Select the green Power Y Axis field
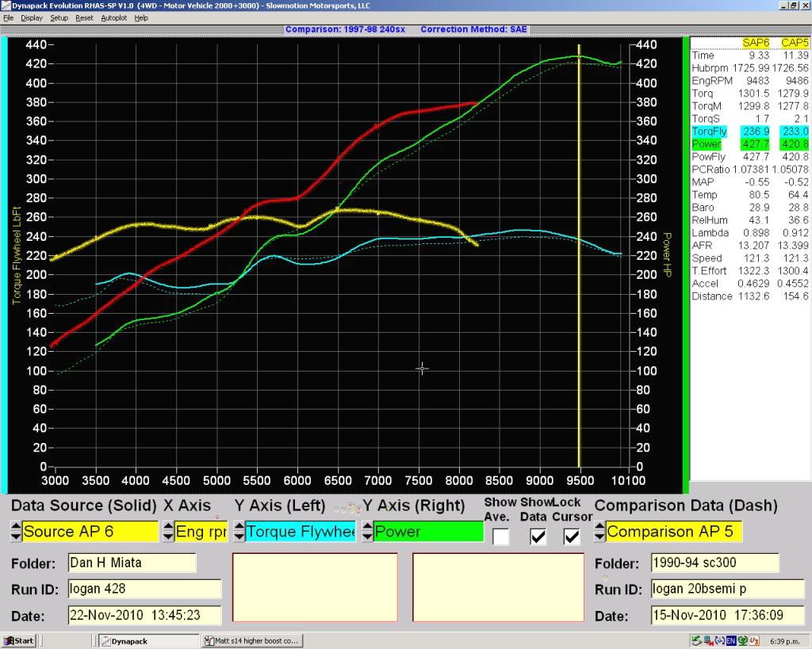 pyautogui.click(x=428, y=532)
